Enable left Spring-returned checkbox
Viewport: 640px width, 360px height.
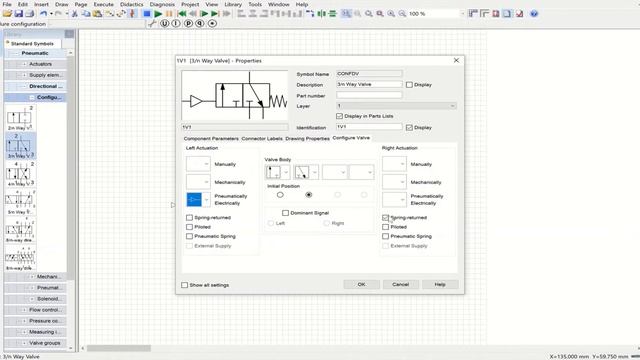[x=189, y=218]
